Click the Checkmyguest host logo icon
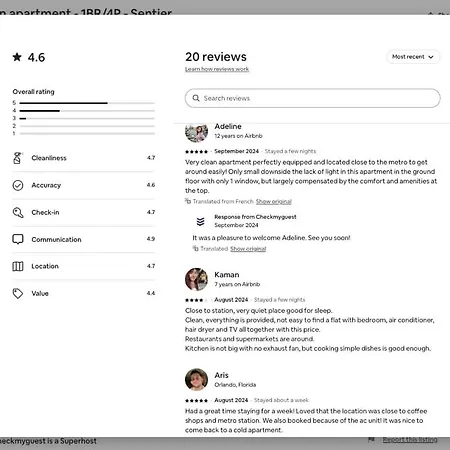Screen dimensions: 450x450 point(200,221)
